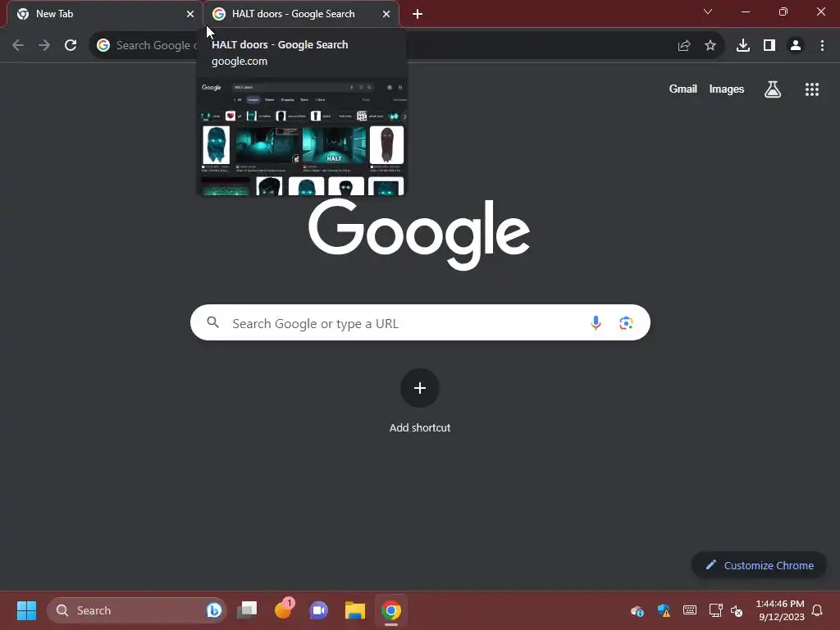Open a new tab with plus button
This screenshot has height=630, width=840.
tap(418, 14)
